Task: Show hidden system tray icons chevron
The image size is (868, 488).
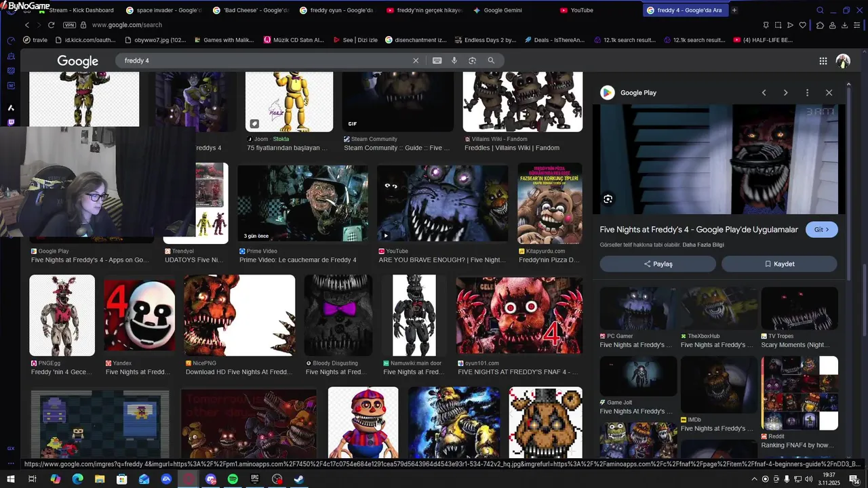Action: pyautogui.click(x=755, y=479)
